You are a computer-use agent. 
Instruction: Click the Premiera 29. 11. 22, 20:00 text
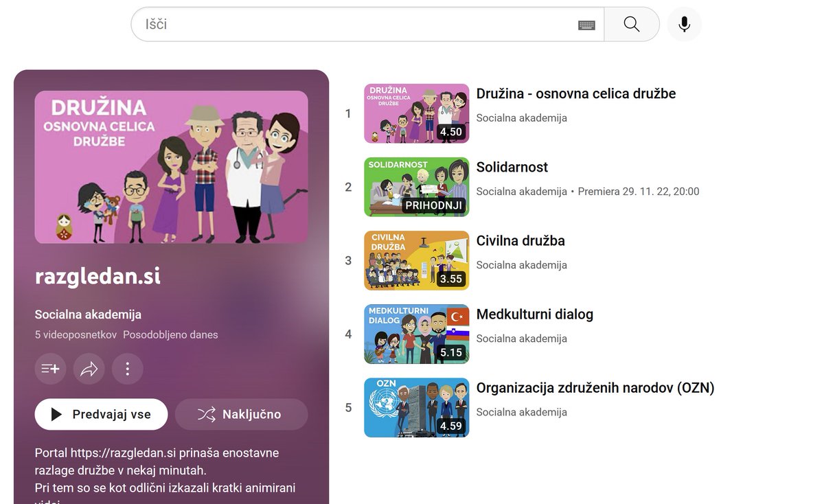[639, 192]
